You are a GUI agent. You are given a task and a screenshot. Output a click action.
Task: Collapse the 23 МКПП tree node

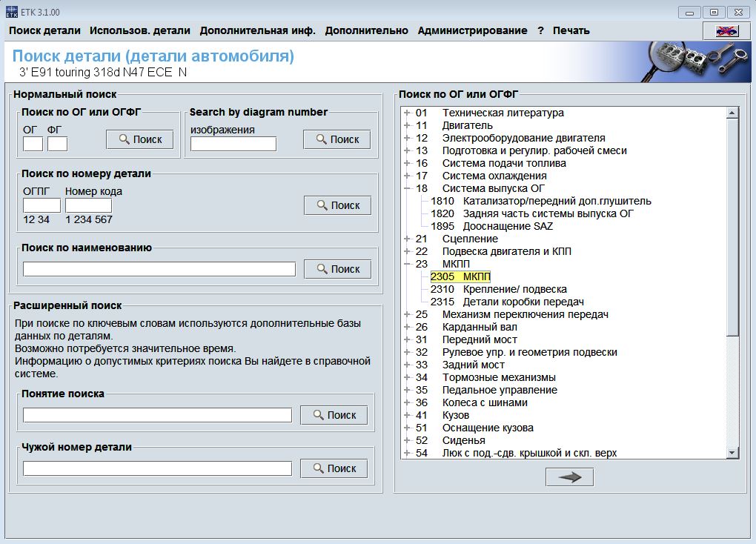tap(407, 264)
